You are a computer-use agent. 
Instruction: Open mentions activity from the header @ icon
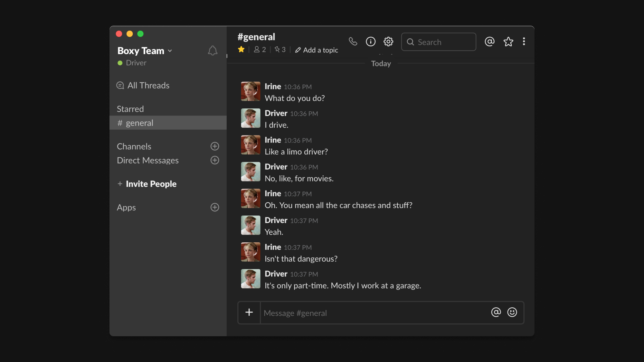point(489,42)
